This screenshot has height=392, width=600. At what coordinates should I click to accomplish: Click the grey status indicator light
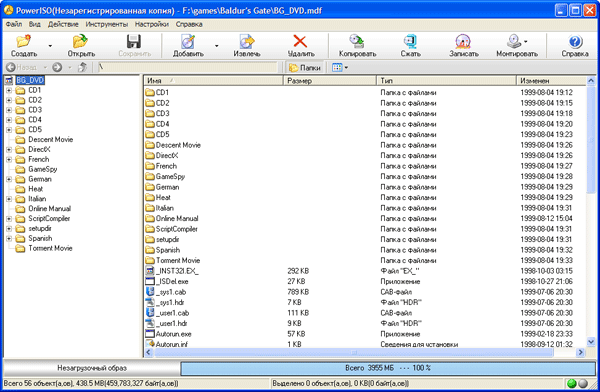tap(582, 383)
